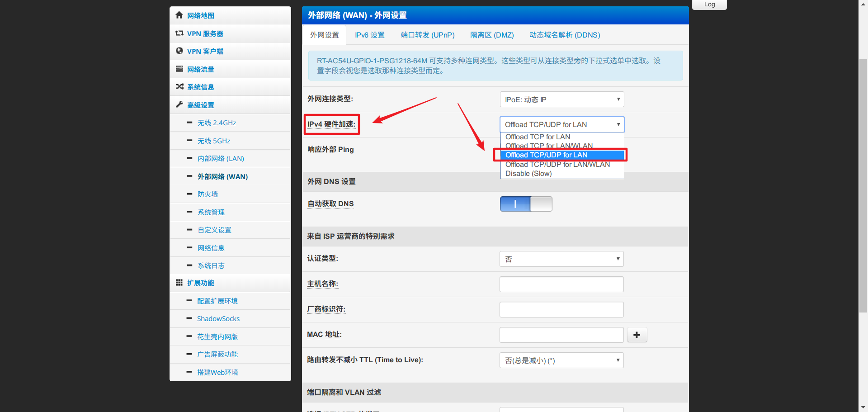This screenshot has height=412, width=868.
Task: Click the 扩展功能 grid icon
Action: click(x=179, y=282)
